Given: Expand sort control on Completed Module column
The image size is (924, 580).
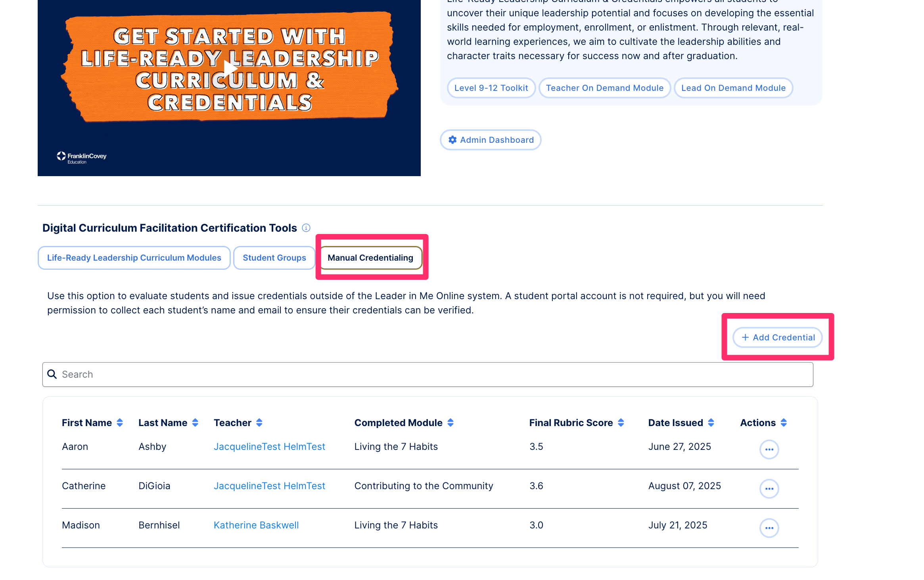Looking at the screenshot, I should click(451, 423).
